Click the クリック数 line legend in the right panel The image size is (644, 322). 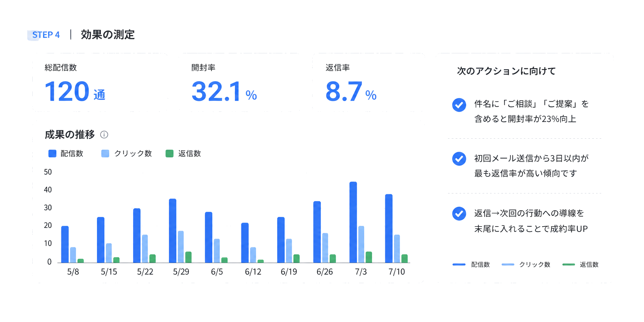(x=526, y=265)
